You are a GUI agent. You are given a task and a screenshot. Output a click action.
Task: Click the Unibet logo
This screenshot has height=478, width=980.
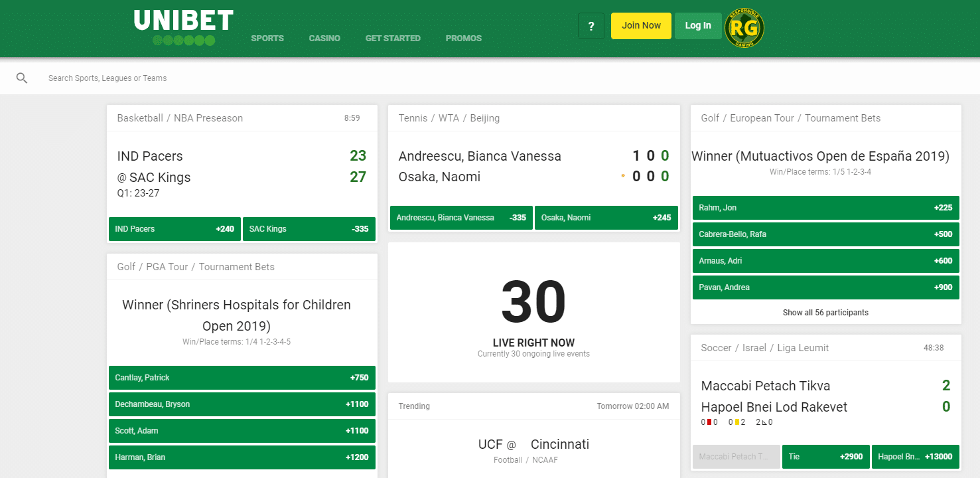click(183, 27)
